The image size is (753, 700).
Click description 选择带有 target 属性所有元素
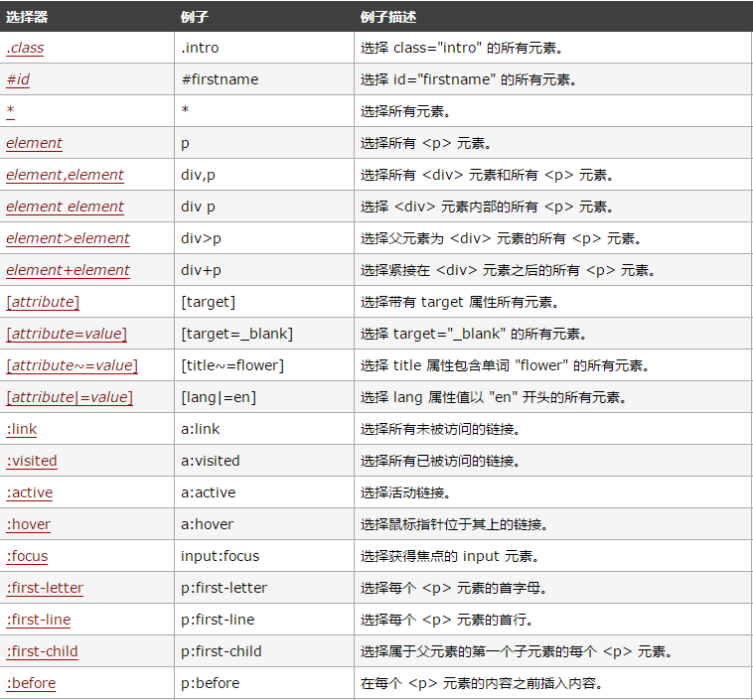click(x=460, y=302)
